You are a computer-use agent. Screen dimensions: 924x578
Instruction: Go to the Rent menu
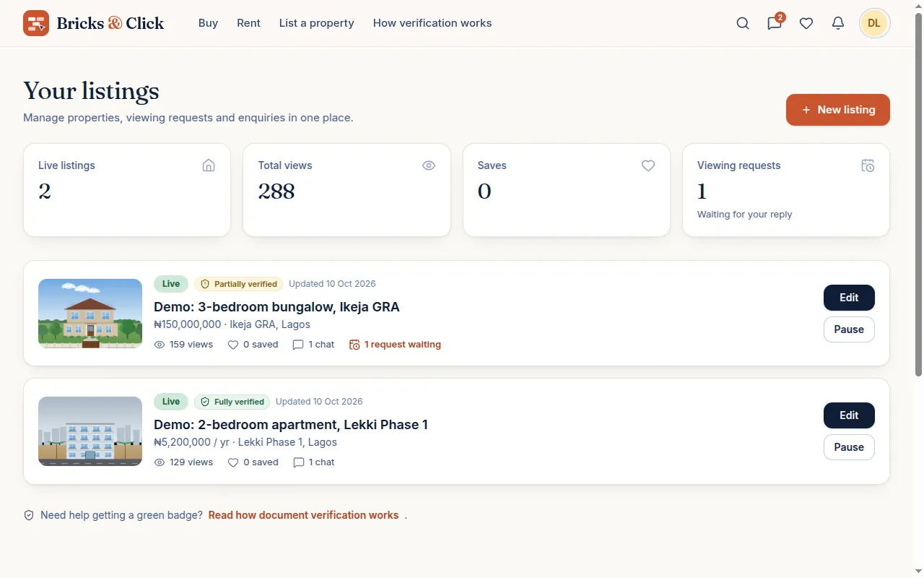tap(248, 23)
